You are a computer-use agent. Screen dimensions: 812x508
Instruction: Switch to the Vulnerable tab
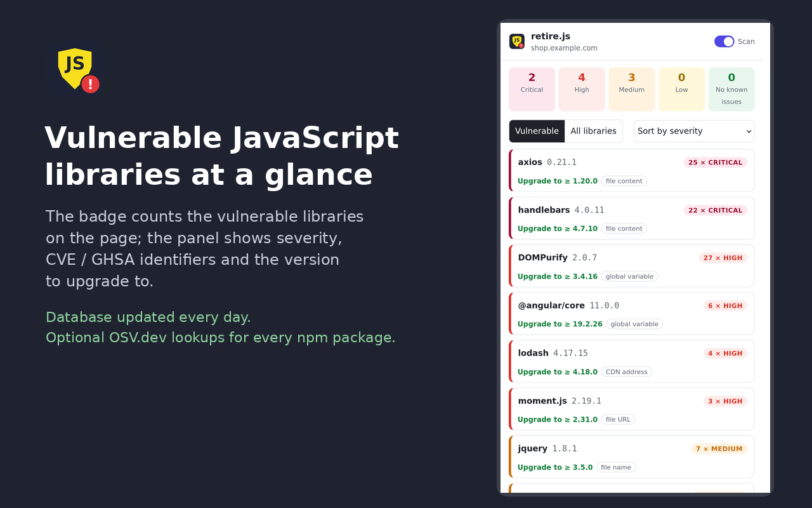click(x=537, y=131)
